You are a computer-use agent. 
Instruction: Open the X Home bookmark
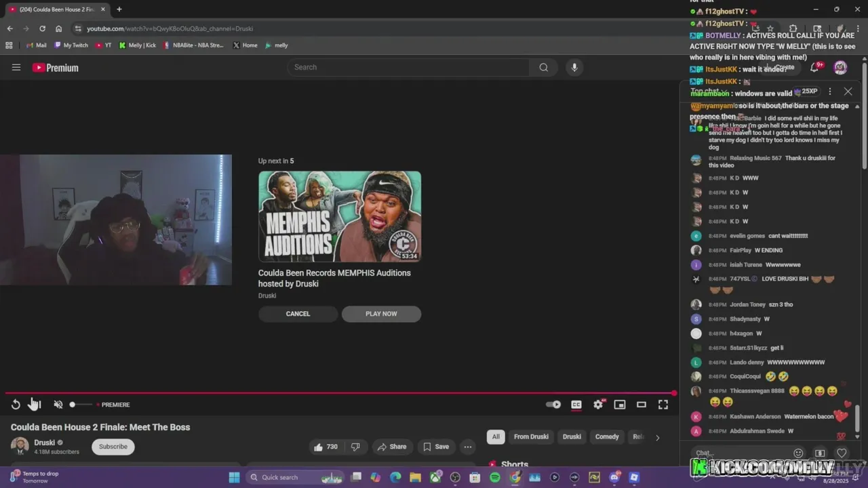tap(245, 45)
